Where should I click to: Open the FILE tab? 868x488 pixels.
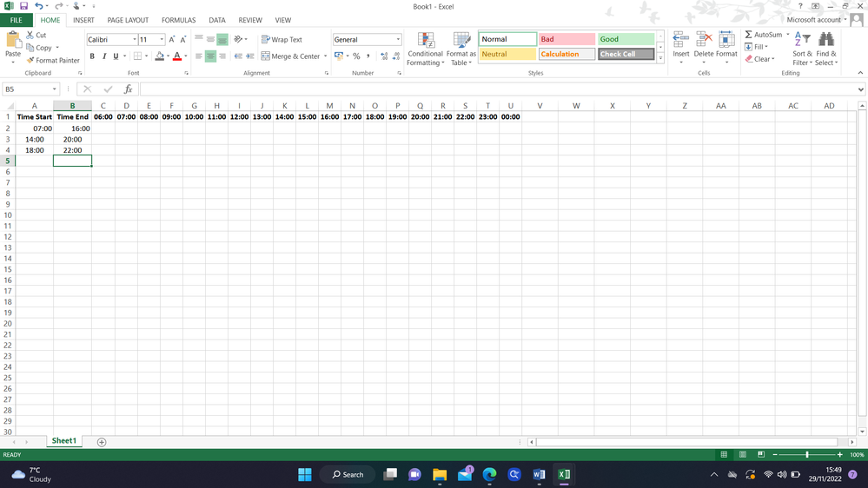pyautogui.click(x=16, y=20)
